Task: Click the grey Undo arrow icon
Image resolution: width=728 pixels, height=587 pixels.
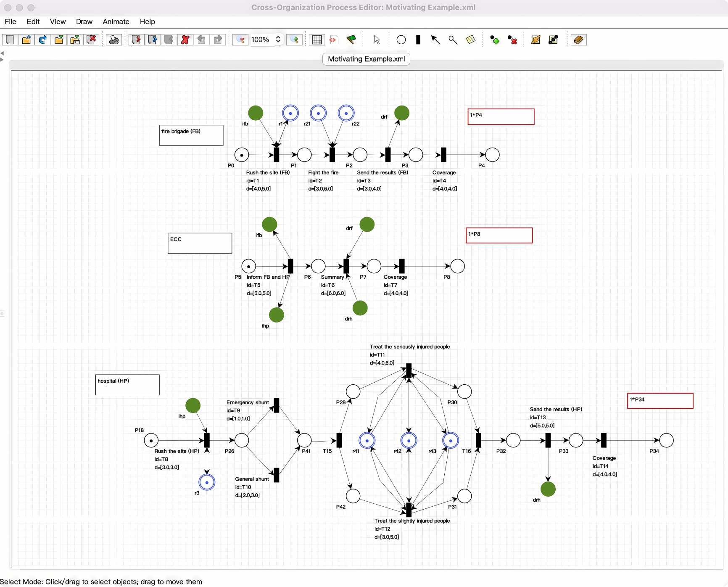Action: point(201,40)
